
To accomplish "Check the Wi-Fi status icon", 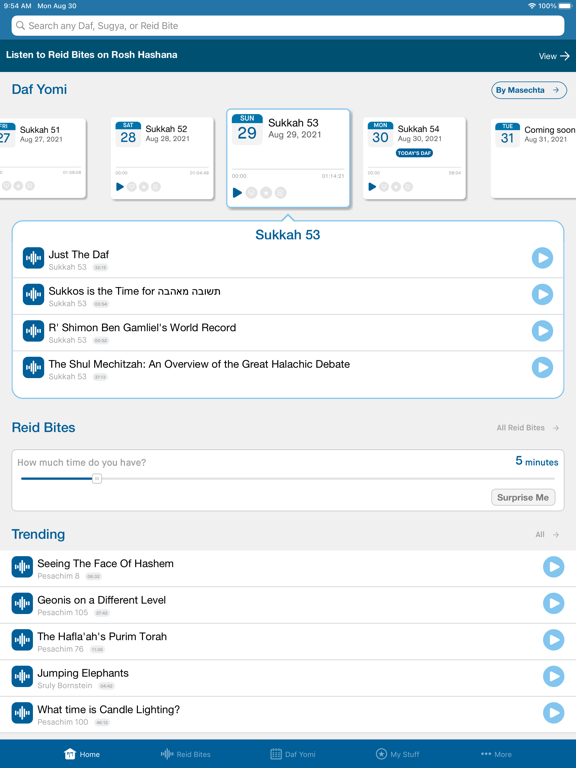I will click(532, 6).
